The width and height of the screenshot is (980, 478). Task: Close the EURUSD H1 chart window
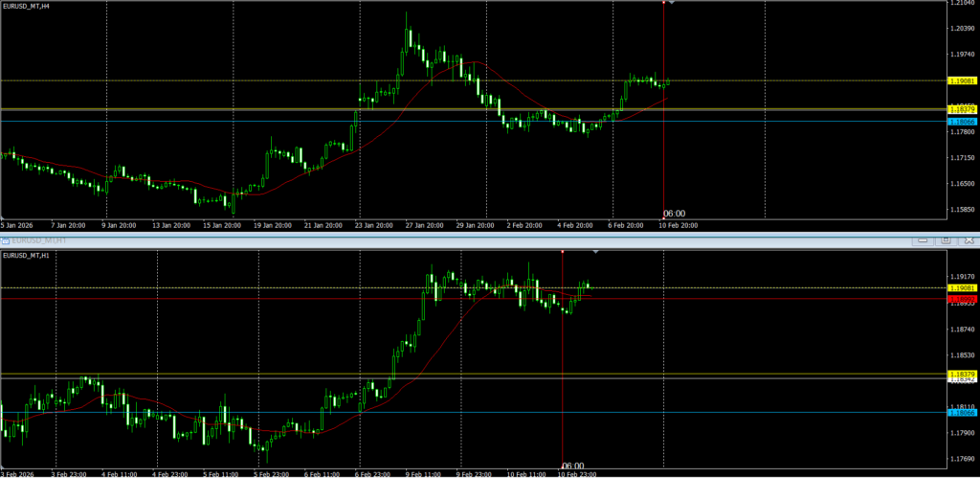(x=967, y=239)
